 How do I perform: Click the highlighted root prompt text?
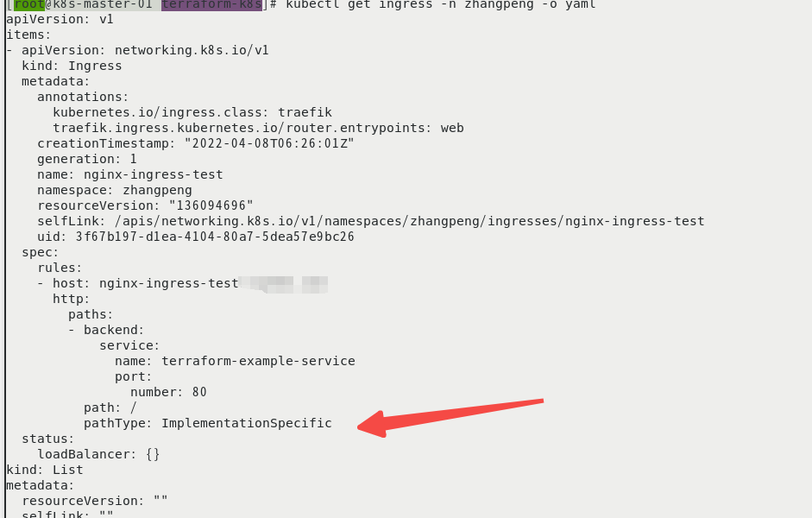29,4
